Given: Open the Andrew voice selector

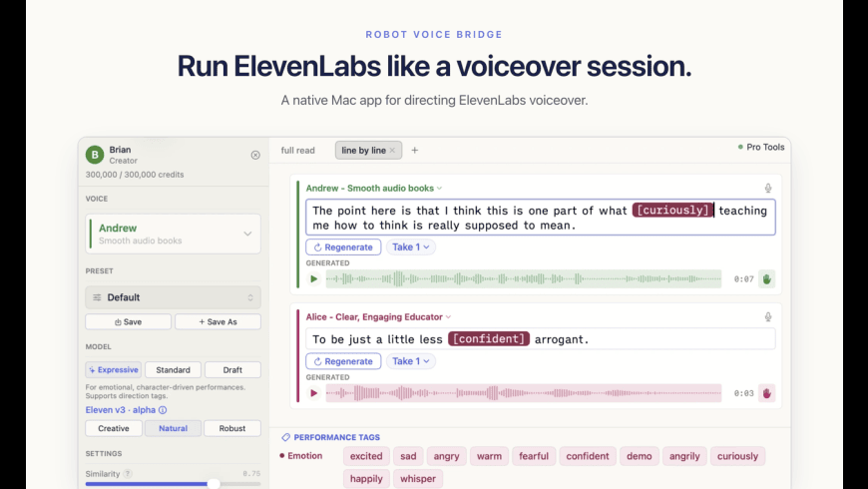Looking at the screenshot, I should tap(173, 234).
